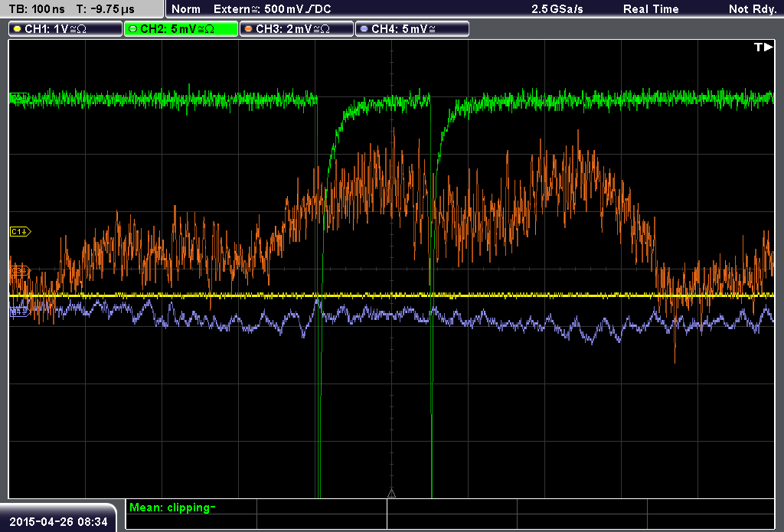Click the Mean: clipping measurement result
Viewport: 784px width, 532px height.
click(172, 508)
